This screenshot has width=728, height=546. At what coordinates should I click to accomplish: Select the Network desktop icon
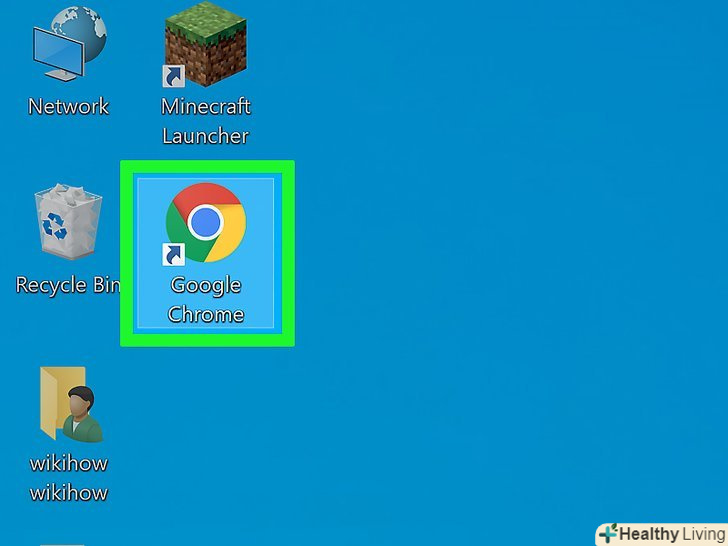pos(69,44)
